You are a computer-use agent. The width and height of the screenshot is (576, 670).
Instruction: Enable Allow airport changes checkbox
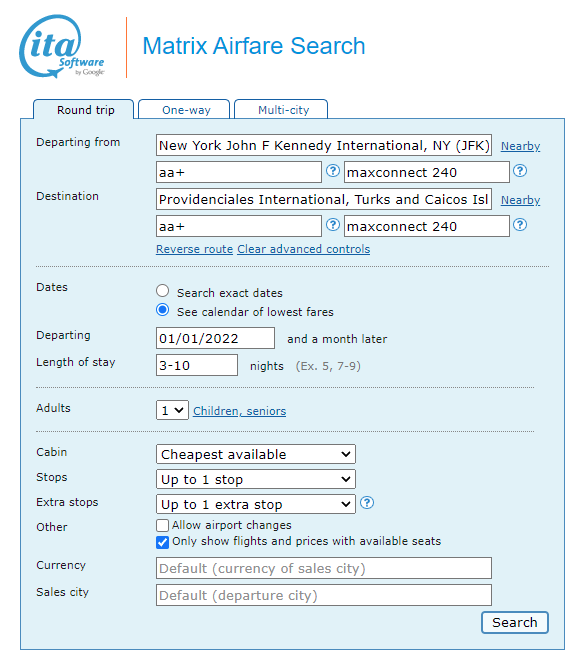point(162,525)
